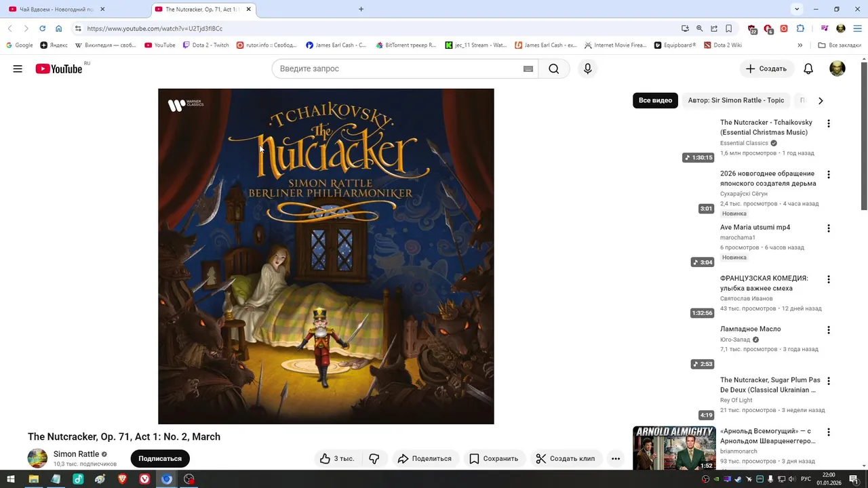Open options for Лампадное Масло video
This screenshot has width=868, height=488.
(828, 330)
